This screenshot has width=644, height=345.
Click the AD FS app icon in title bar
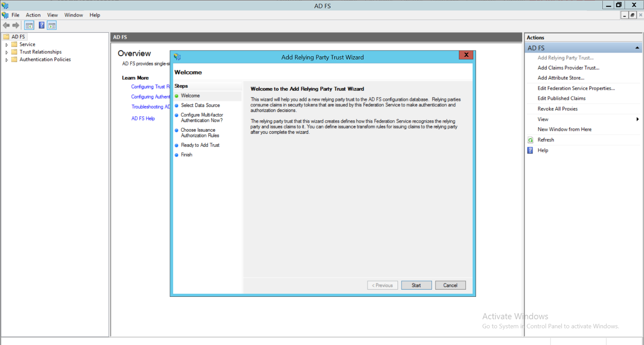click(5, 5)
